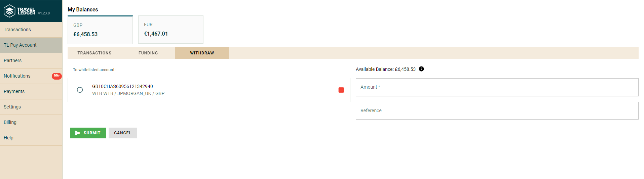
Task: Click into the Reference field
Action: (497, 111)
